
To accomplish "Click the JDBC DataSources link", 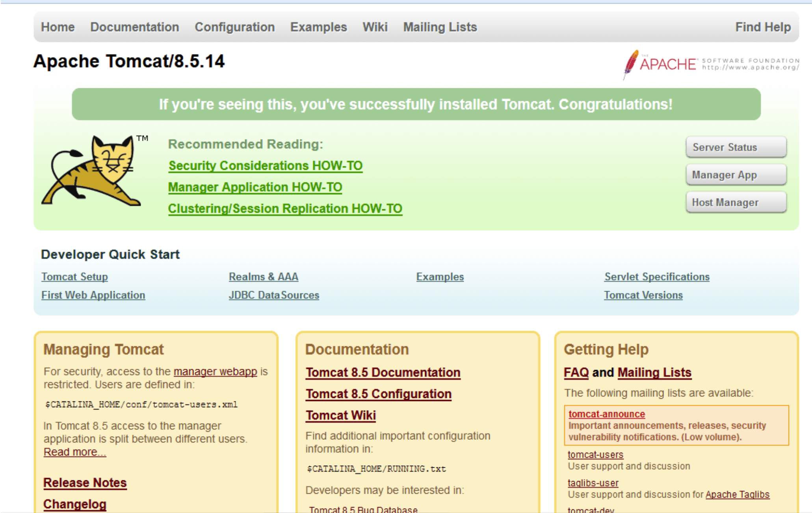I will click(274, 296).
